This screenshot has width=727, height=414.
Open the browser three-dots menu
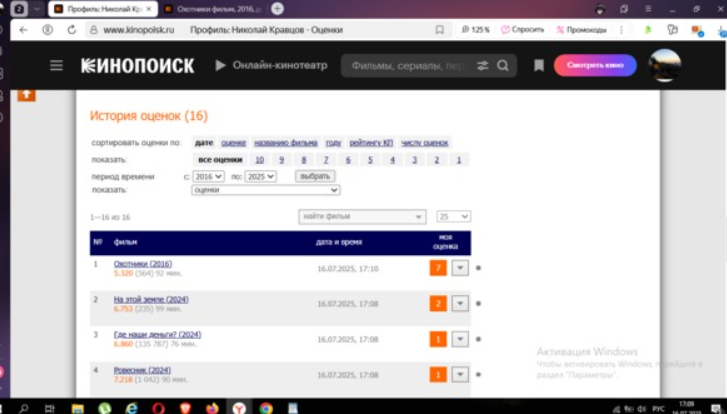[621, 30]
